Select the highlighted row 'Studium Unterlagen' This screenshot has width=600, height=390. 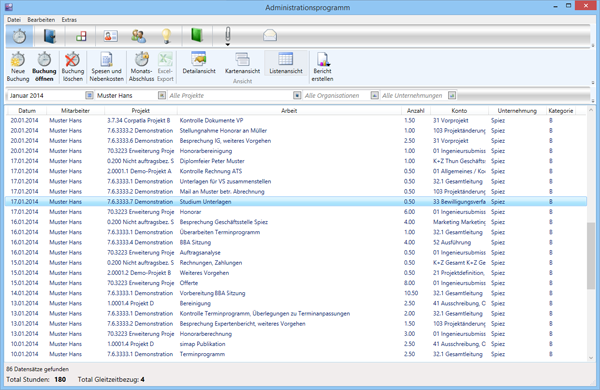296,202
